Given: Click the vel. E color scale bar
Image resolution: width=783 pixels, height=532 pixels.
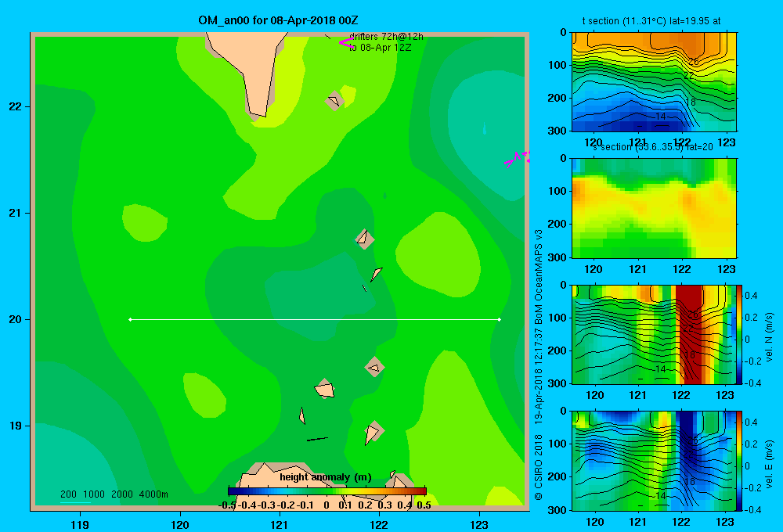Looking at the screenshot, I should click(740, 460).
